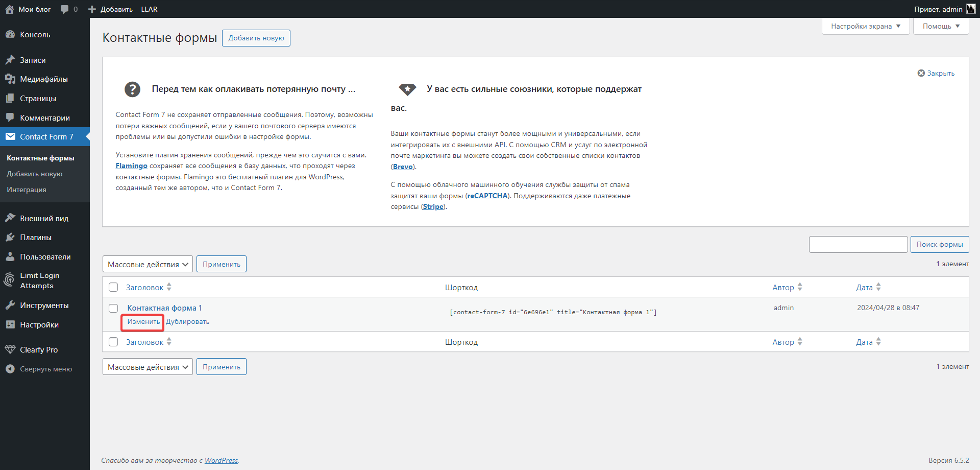Viewport: 980px width, 470px height.
Task: Open the Stripe link
Action: (433, 206)
